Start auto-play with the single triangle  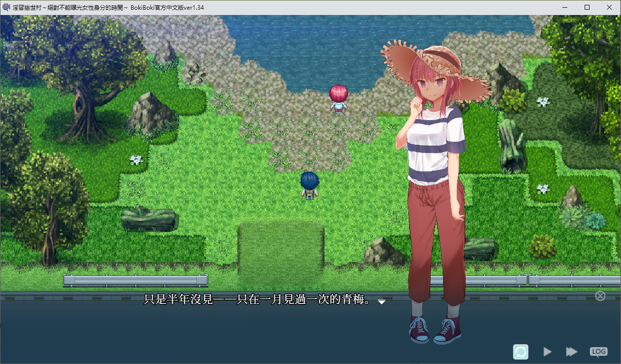click(547, 351)
